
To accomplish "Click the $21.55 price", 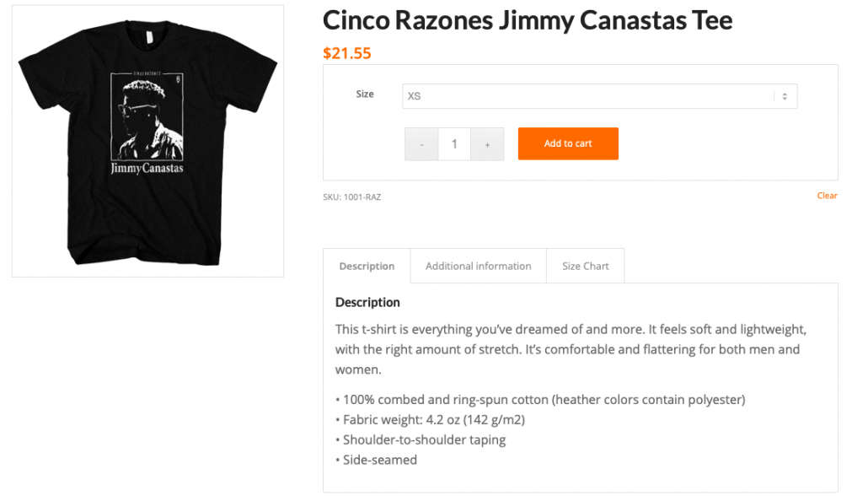I will [x=346, y=53].
